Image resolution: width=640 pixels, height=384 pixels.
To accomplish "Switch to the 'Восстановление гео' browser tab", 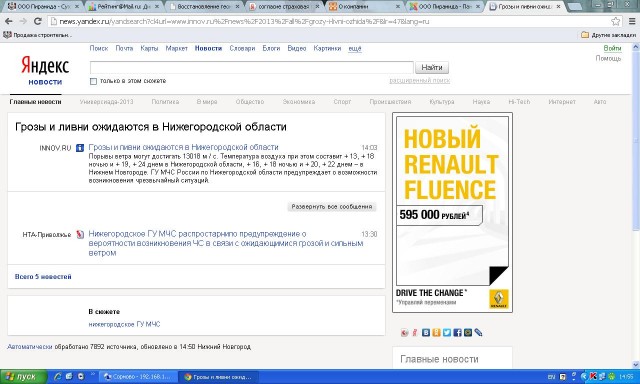I will [x=204, y=7].
